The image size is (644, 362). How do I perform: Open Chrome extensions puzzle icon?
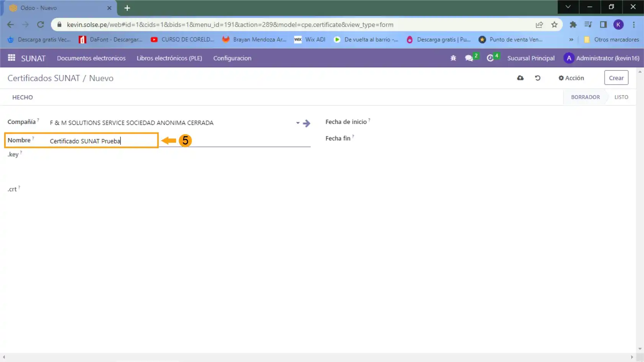573,24
